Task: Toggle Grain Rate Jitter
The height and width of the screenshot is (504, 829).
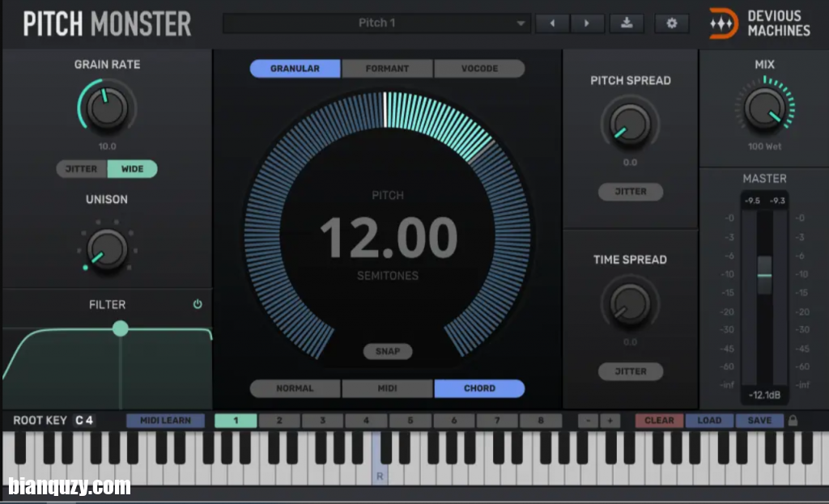Action: (x=82, y=169)
